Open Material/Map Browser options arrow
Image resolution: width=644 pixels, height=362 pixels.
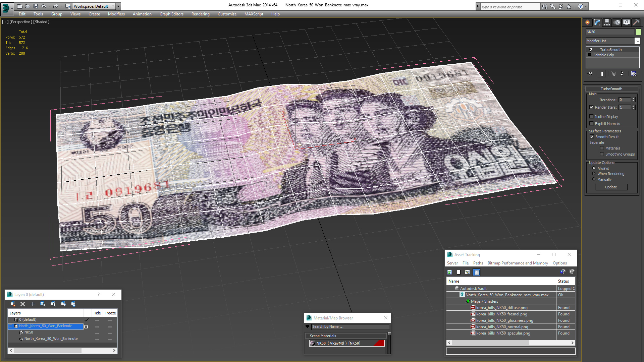(307, 326)
